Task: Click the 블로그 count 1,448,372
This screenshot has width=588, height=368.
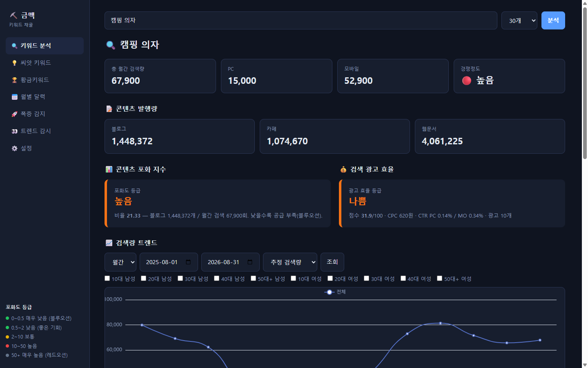Action: point(132,141)
